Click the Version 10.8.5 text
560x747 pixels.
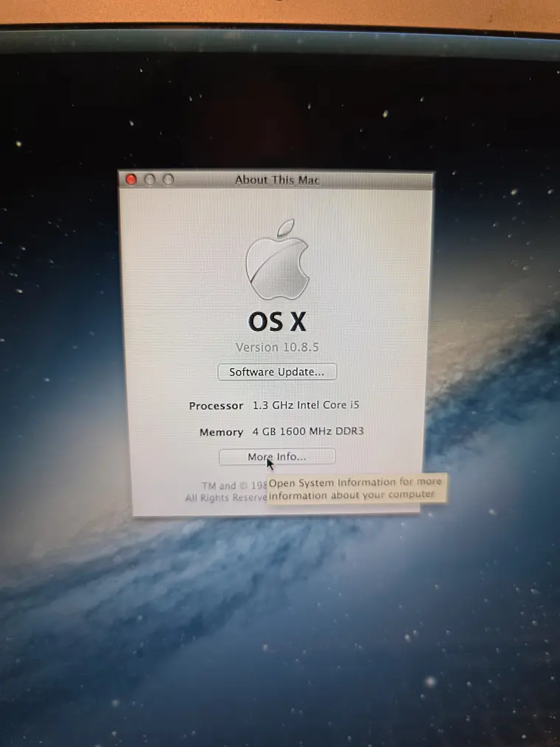click(x=277, y=347)
